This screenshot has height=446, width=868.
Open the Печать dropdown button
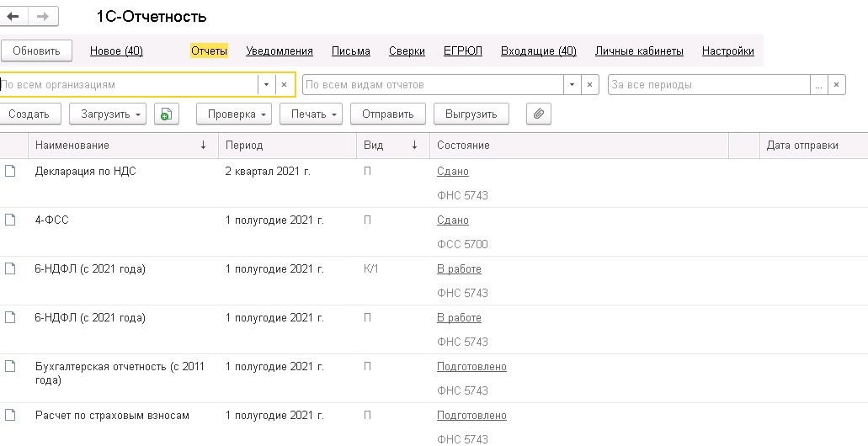click(x=312, y=114)
